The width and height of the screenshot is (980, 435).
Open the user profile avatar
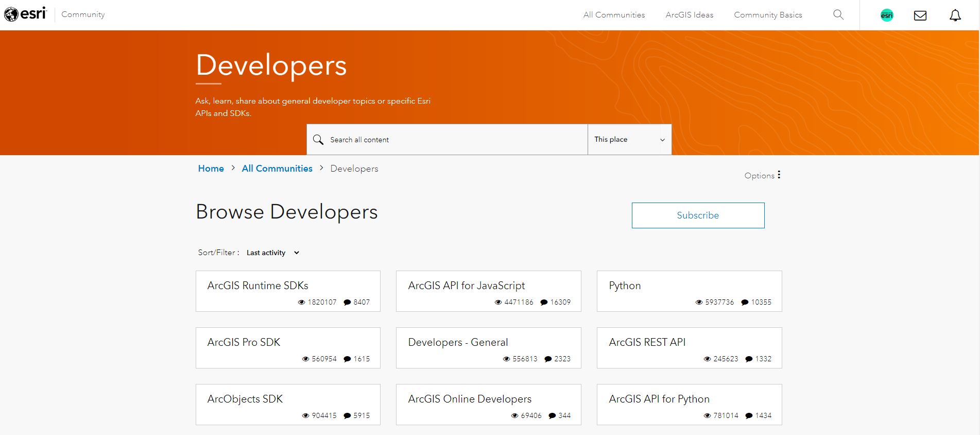(x=887, y=15)
